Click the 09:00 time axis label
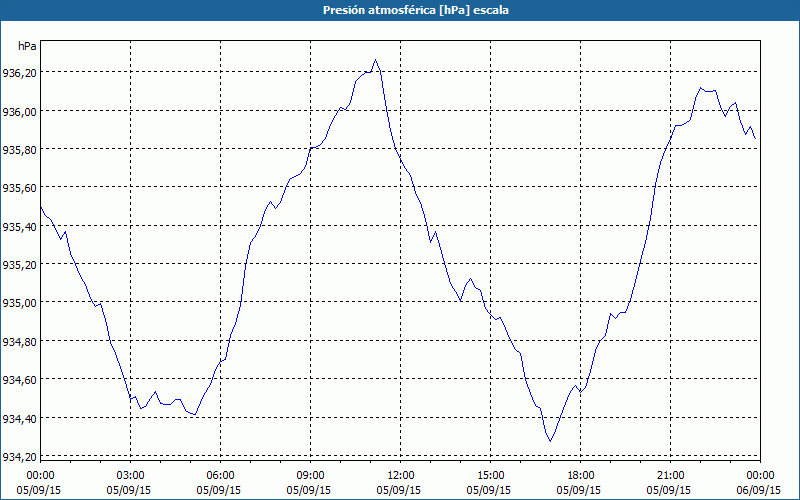This screenshot has height=500, width=800. (311, 476)
